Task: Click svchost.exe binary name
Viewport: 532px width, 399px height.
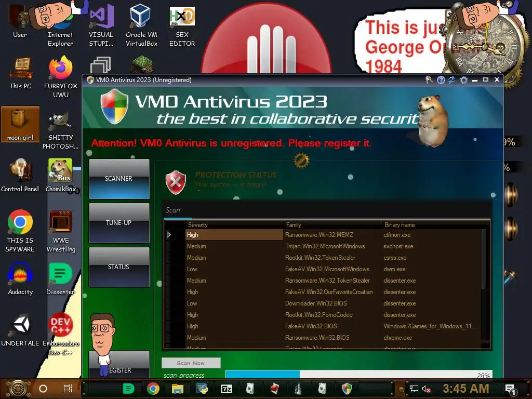Action: pyautogui.click(x=398, y=246)
